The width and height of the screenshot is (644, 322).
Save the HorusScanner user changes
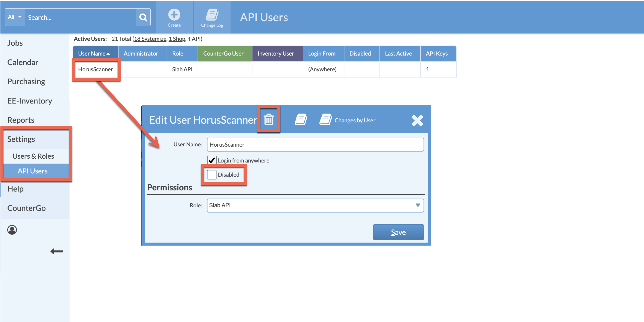click(398, 232)
